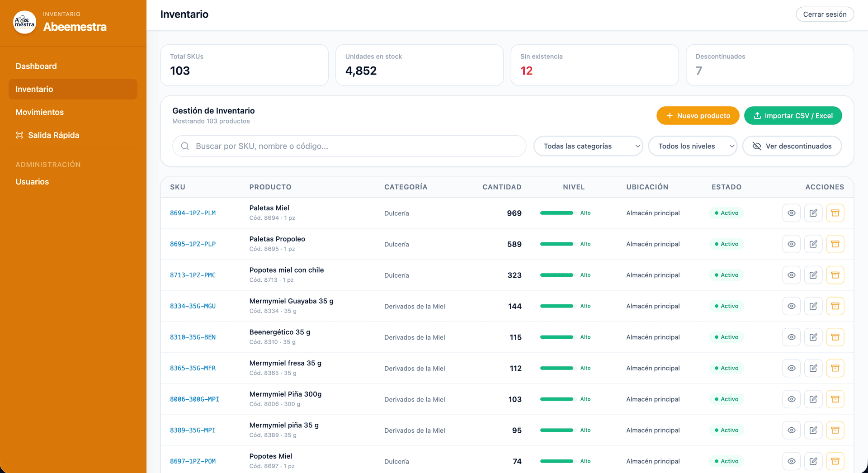Open Salida Rápida from sidebar
This screenshot has height=473, width=868.
click(53, 135)
